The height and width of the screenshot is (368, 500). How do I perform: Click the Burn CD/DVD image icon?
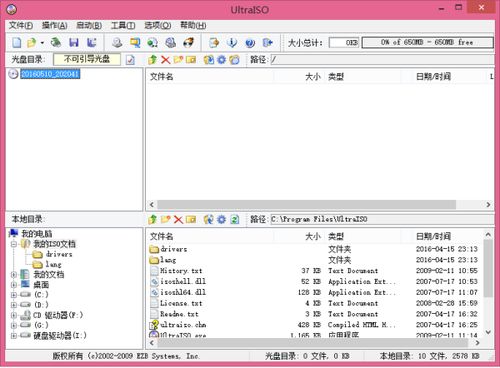click(x=189, y=42)
